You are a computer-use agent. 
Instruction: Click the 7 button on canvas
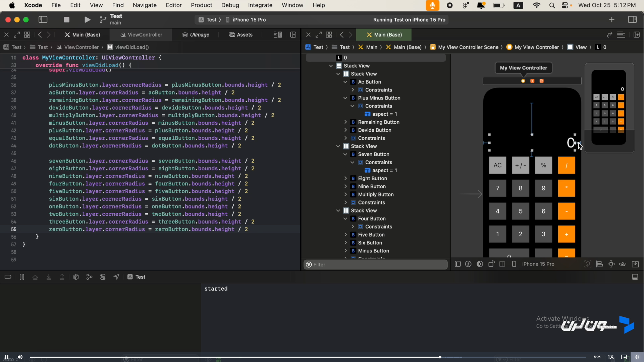[497, 188]
